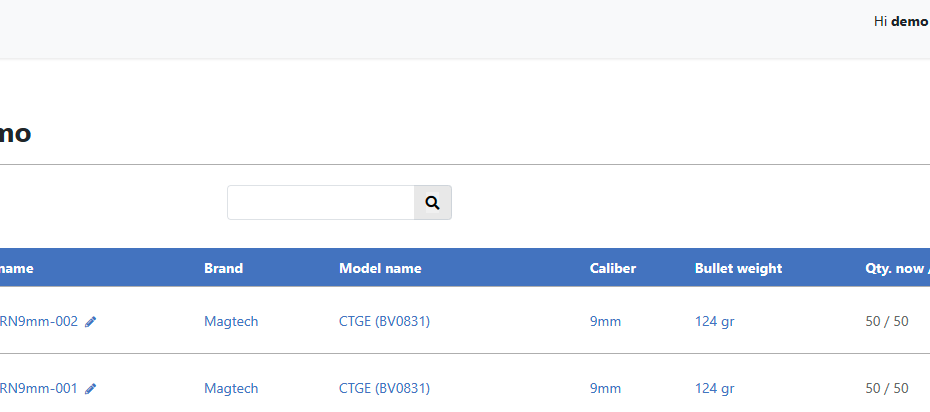This screenshot has height=412, width=930.
Task: Click the pencil icon beside RN9mm-002
Action: point(91,322)
